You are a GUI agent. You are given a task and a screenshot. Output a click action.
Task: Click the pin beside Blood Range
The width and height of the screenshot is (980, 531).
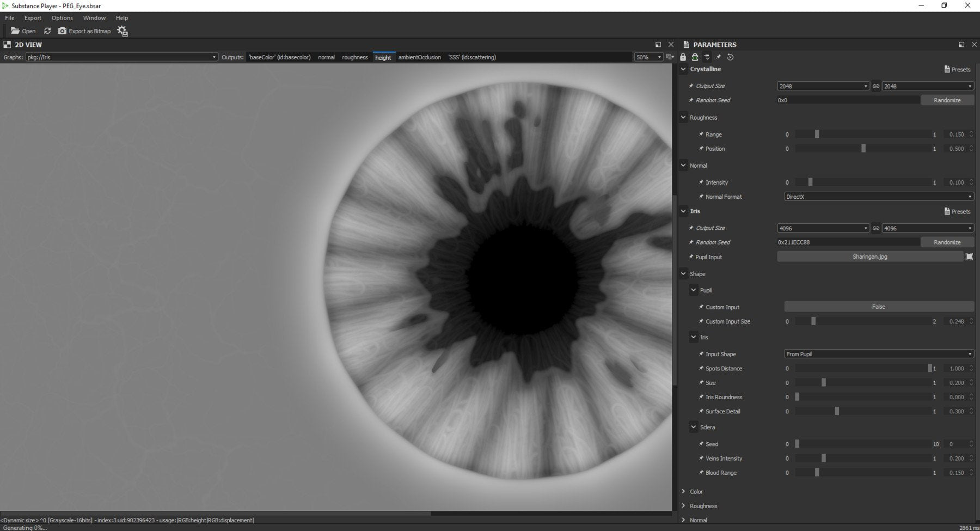tap(701, 473)
